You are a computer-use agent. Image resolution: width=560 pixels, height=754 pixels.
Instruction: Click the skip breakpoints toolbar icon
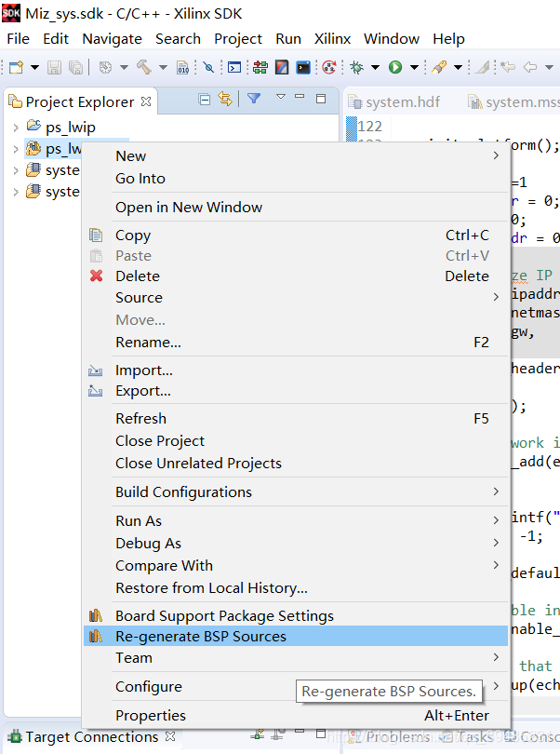coord(208,67)
